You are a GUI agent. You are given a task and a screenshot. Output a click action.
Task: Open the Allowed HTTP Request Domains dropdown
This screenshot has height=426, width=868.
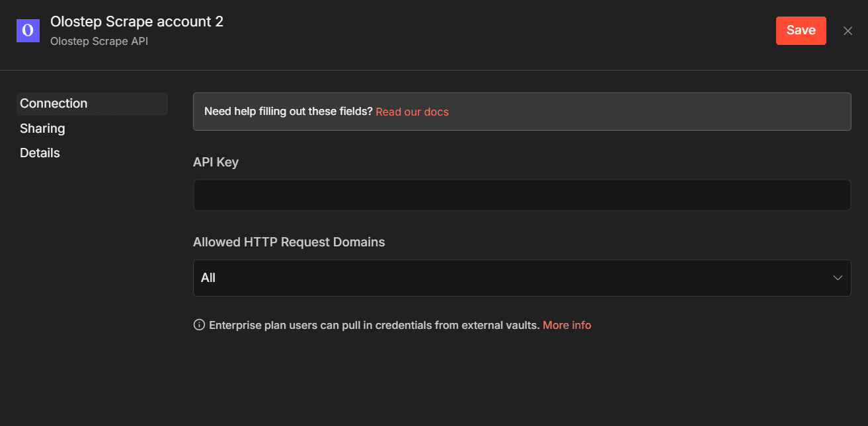(x=522, y=278)
